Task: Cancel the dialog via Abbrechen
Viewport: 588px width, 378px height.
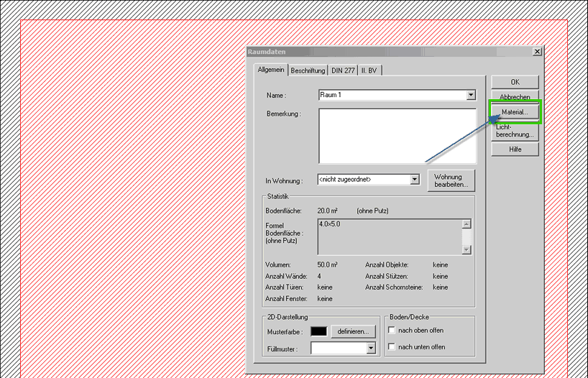Action: [515, 97]
